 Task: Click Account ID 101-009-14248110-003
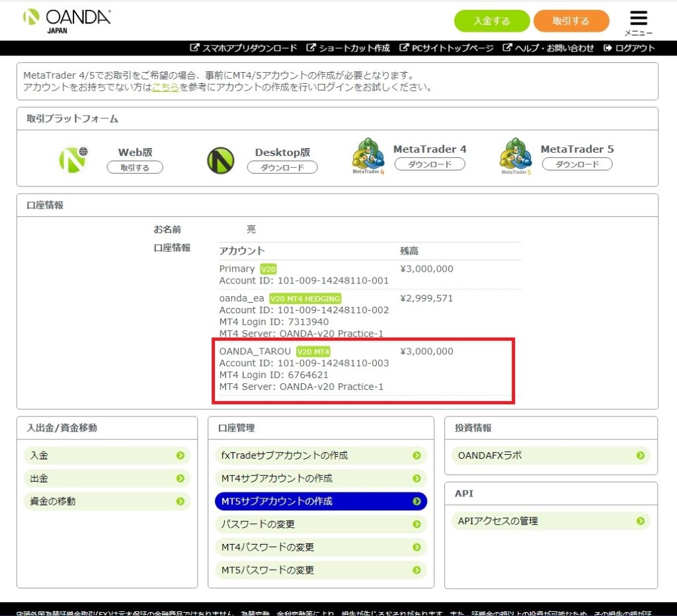(304, 363)
